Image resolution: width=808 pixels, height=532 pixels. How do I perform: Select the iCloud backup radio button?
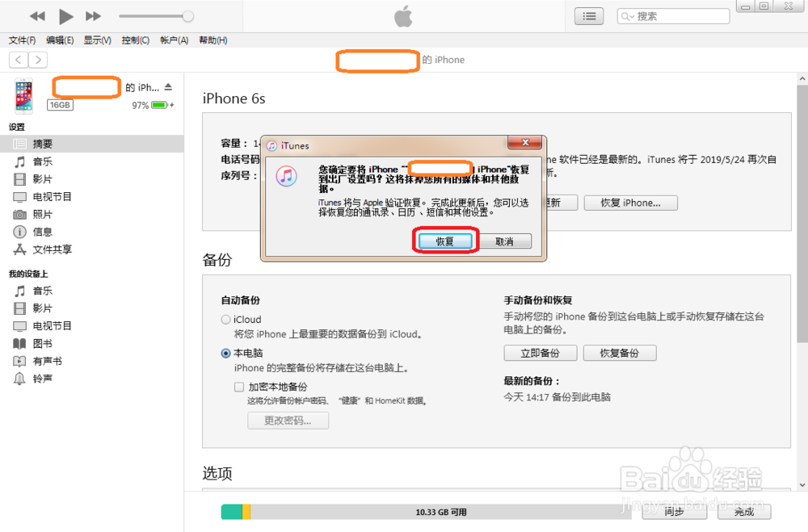pyautogui.click(x=225, y=320)
